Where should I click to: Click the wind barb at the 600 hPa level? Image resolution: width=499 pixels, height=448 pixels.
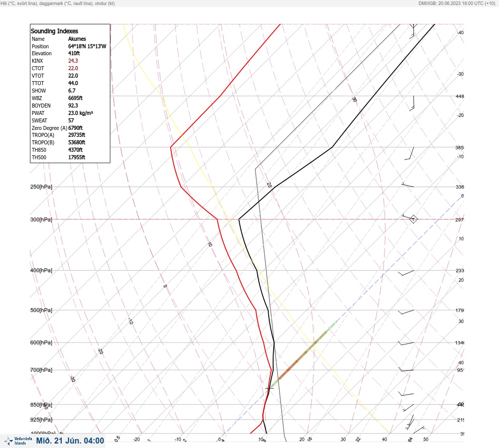(406, 343)
